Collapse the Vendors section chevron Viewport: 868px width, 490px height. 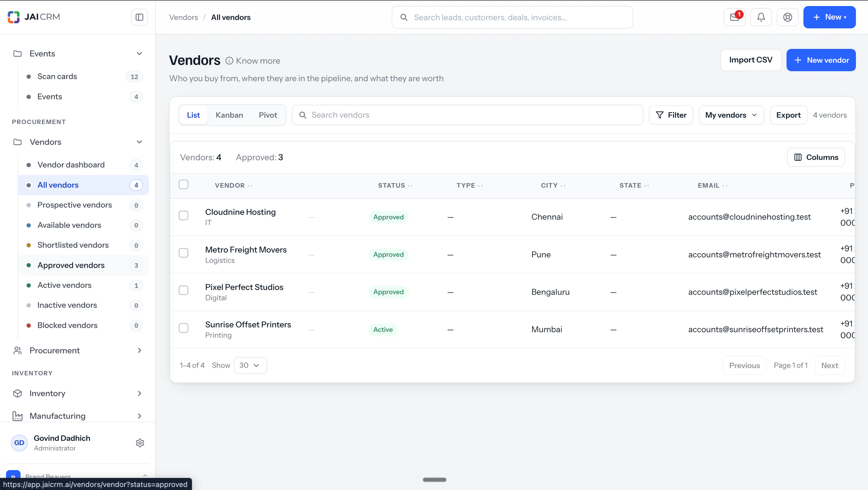tap(139, 142)
